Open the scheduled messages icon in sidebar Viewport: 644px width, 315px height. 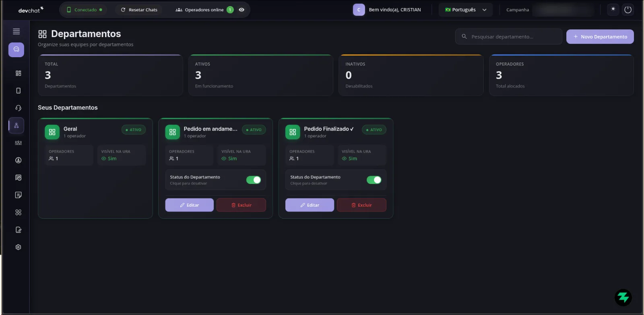[18, 178]
